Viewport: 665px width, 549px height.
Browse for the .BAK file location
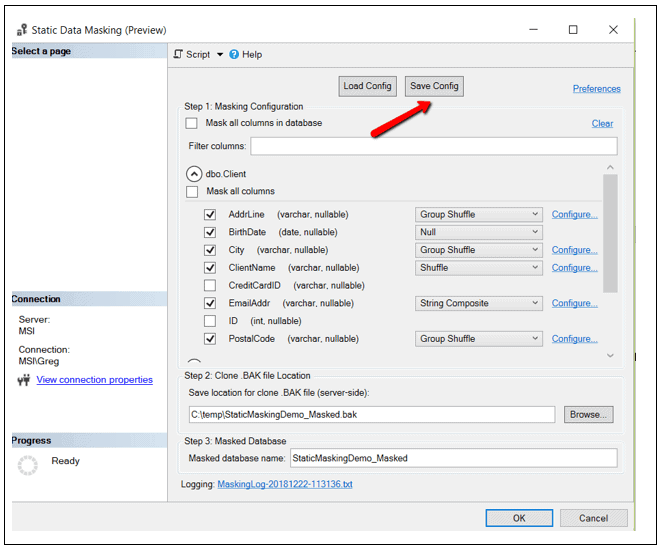(x=589, y=414)
